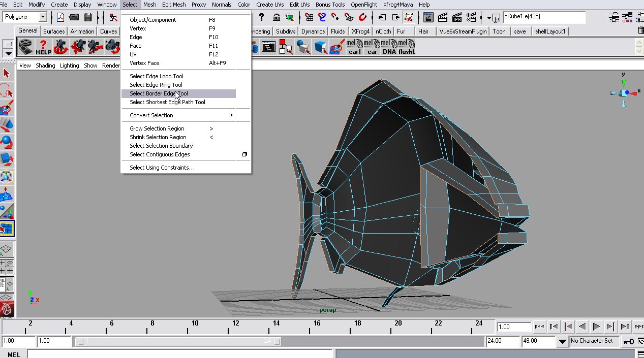Open the Render View clapperboard icon
The height and width of the screenshot is (358, 644).
click(428, 17)
